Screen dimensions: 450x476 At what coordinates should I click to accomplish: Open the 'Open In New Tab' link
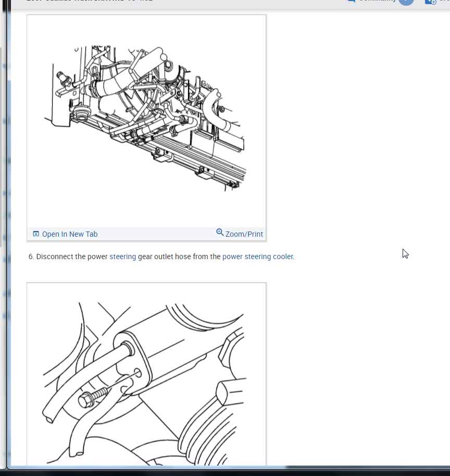click(70, 234)
